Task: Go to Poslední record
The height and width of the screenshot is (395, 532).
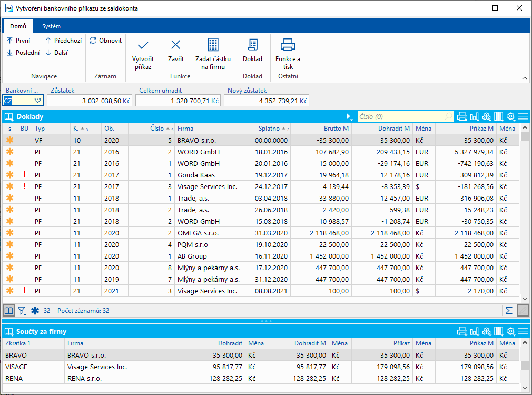Action: coord(23,53)
